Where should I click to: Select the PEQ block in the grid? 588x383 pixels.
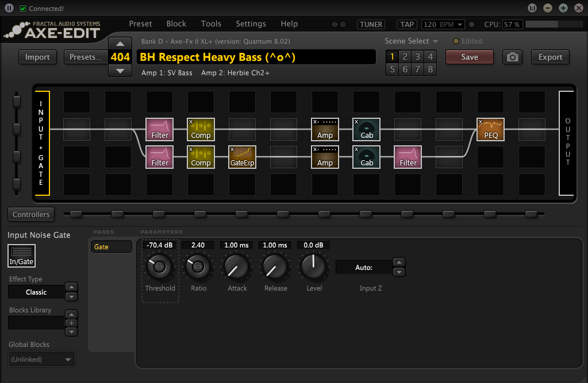tap(490, 129)
